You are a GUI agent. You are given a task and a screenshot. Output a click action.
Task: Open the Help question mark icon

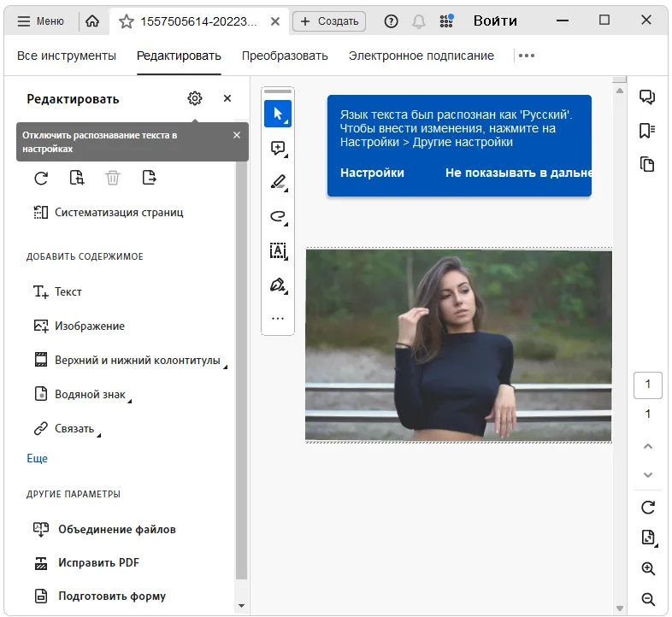391,21
